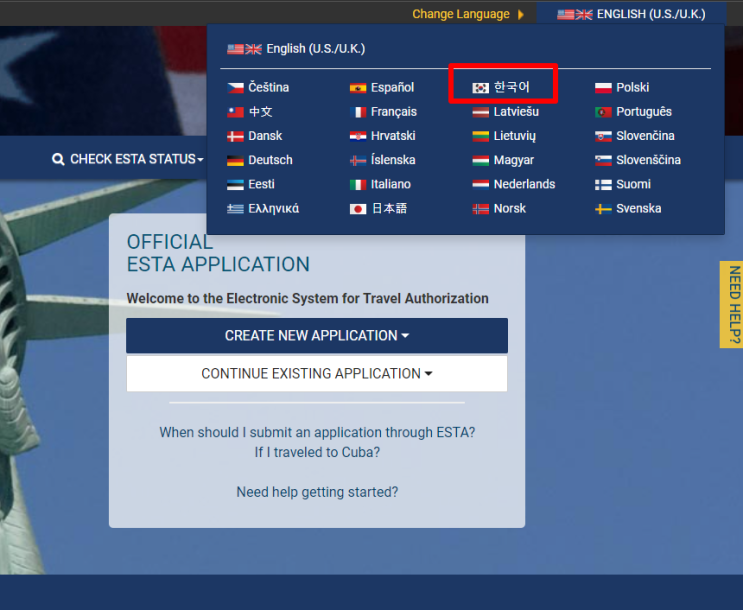Collapse the ENGLISH (U.S./U.K.) language selector

pyautogui.click(x=631, y=14)
